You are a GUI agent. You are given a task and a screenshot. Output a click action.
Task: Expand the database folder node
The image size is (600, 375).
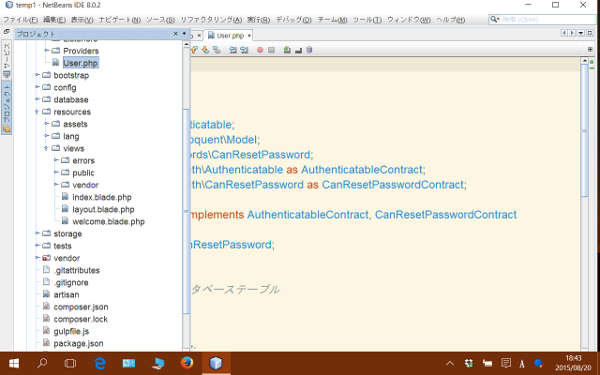pos(37,99)
